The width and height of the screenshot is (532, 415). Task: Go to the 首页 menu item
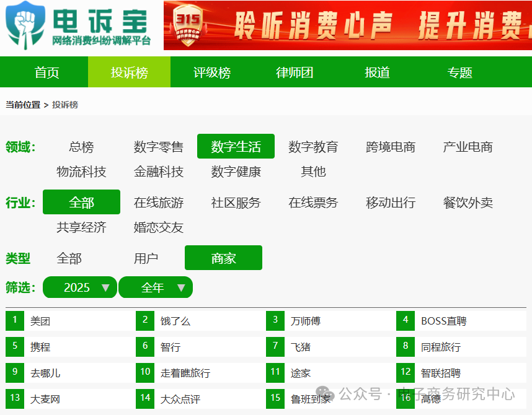(46, 72)
